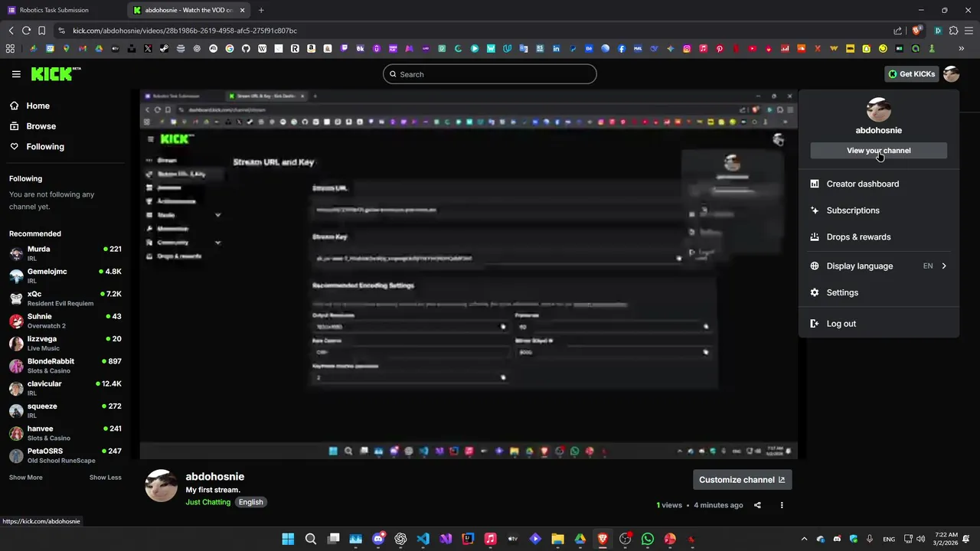
Task: Bookmark this page using the bookmark icon
Action: [x=41, y=31]
